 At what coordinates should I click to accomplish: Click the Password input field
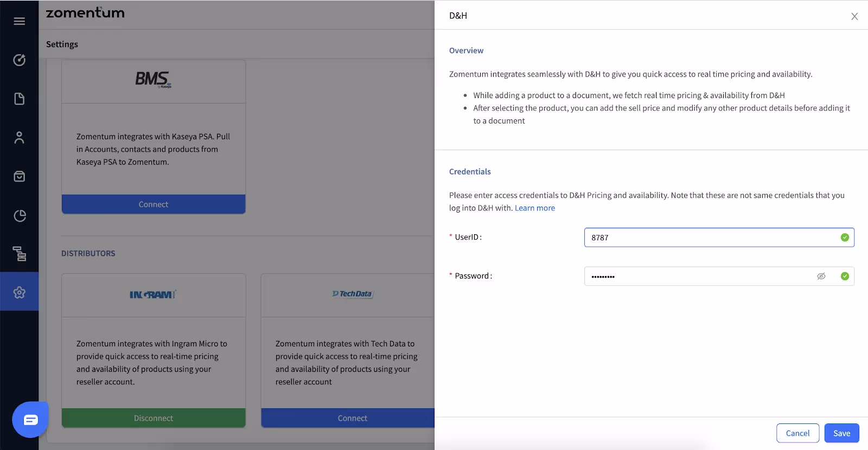[719, 277]
